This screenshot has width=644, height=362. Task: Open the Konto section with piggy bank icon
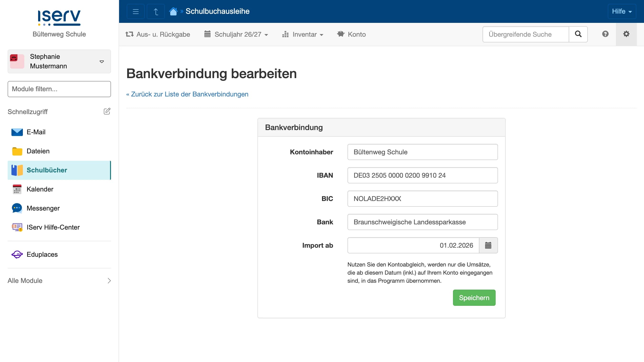351,34
